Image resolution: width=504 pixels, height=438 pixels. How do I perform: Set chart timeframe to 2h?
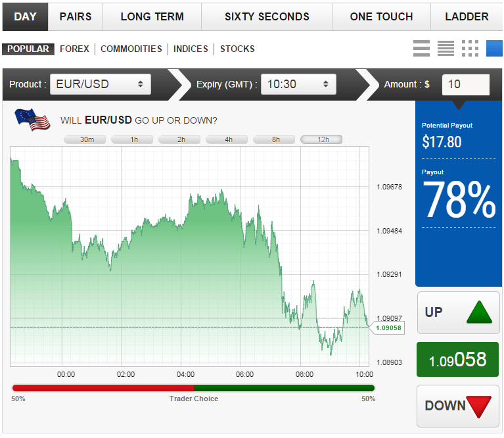tap(179, 139)
